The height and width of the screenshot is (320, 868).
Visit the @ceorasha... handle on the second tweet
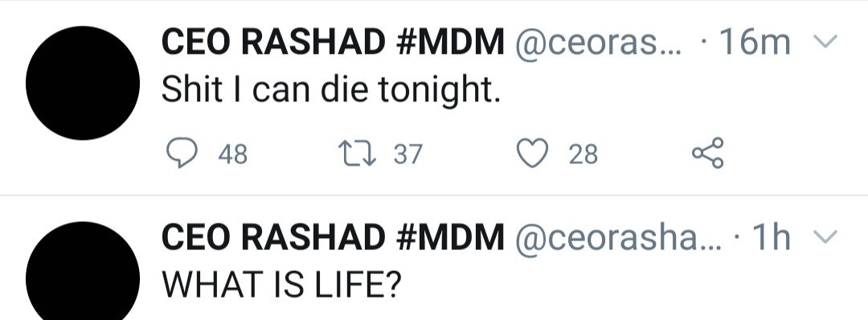pos(619,239)
